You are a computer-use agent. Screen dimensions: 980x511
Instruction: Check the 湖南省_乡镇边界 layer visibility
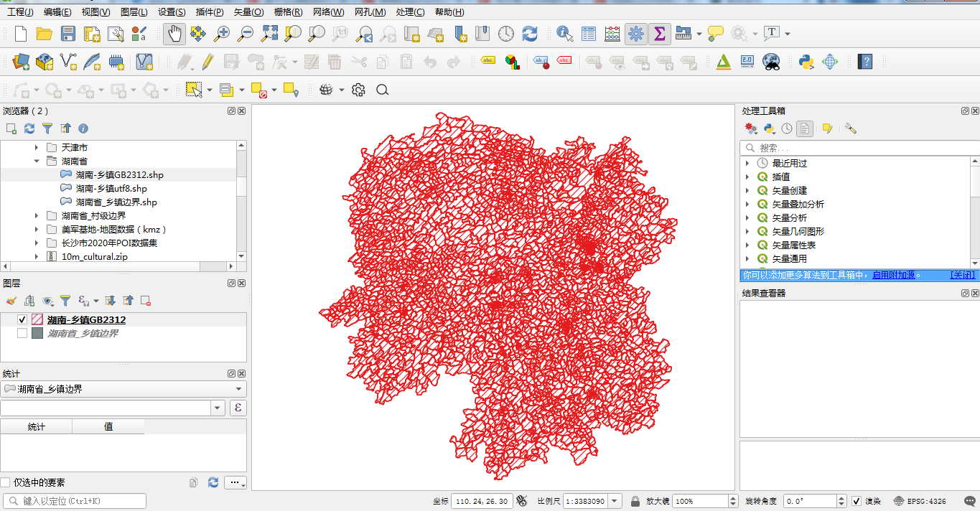pyautogui.click(x=22, y=333)
